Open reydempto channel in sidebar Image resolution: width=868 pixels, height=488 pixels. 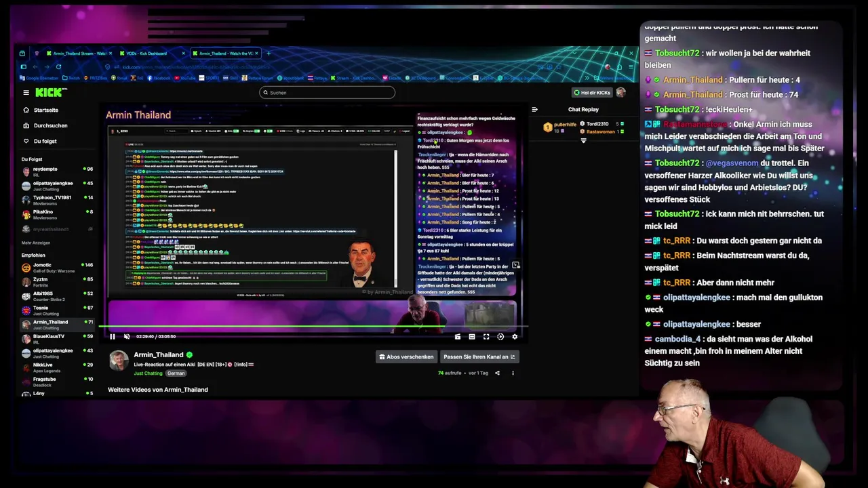click(57, 171)
